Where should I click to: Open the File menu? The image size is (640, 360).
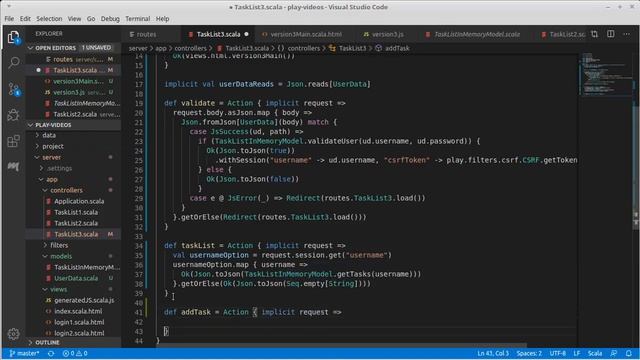coord(9,19)
